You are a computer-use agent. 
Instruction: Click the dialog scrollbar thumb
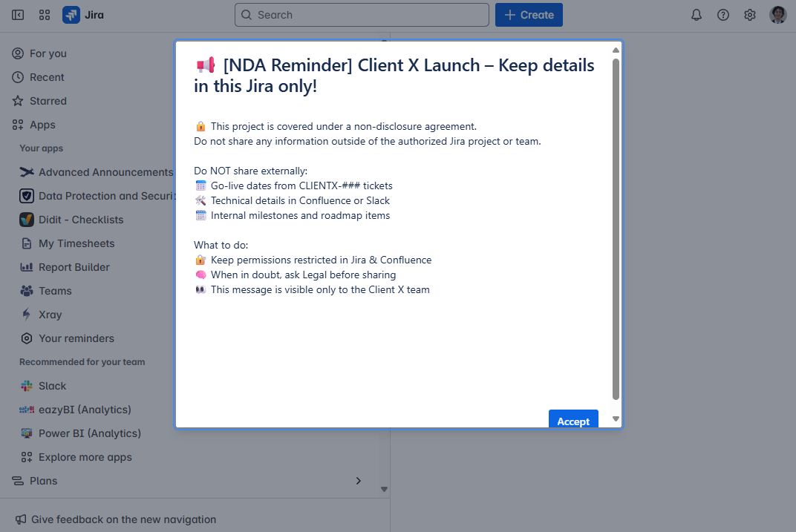coord(616,229)
